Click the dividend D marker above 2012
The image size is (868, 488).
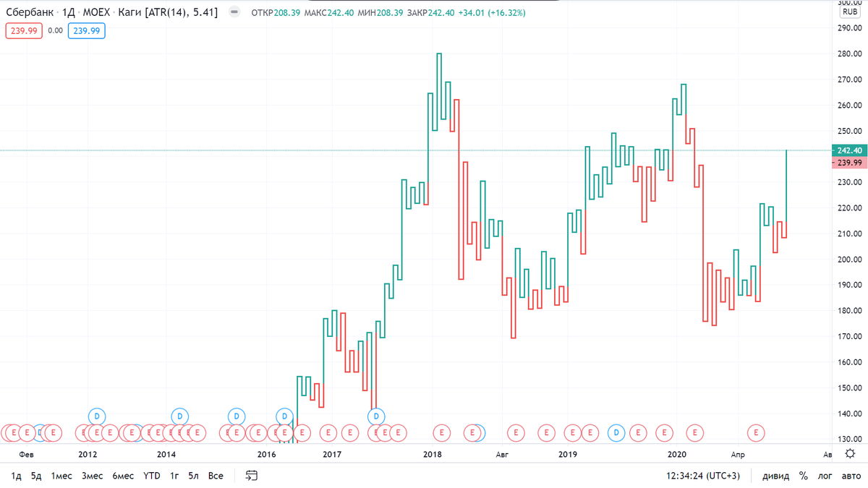(x=97, y=416)
